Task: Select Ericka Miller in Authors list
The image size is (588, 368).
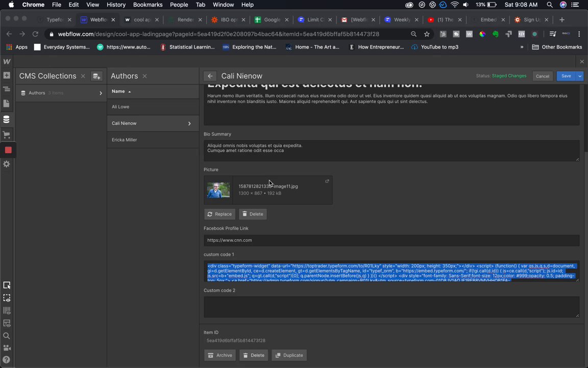Action: click(153, 140)
